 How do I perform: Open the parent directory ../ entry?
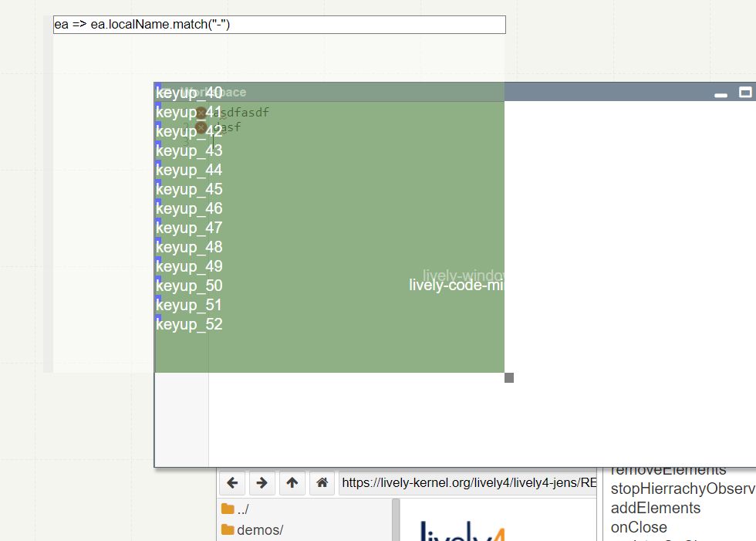pos(243,509)
